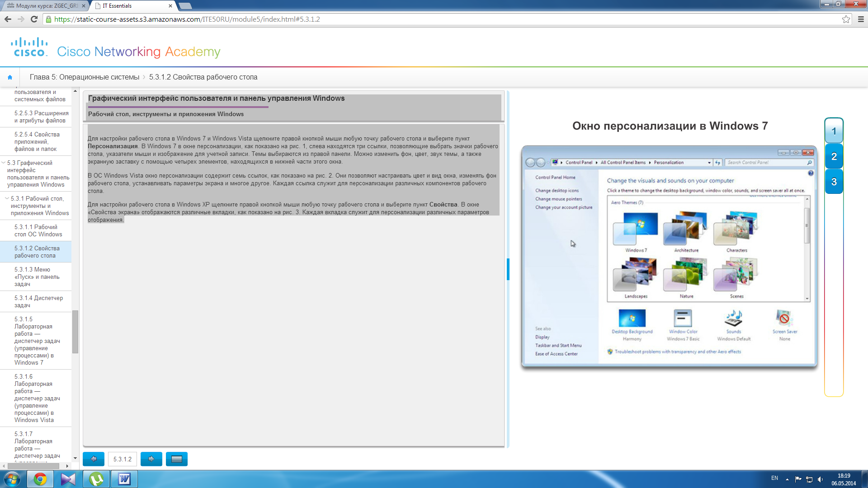This screenshot has width=868, height=488.
Task: Click the Cisco Networking Academy title
Action: [139, 52]
